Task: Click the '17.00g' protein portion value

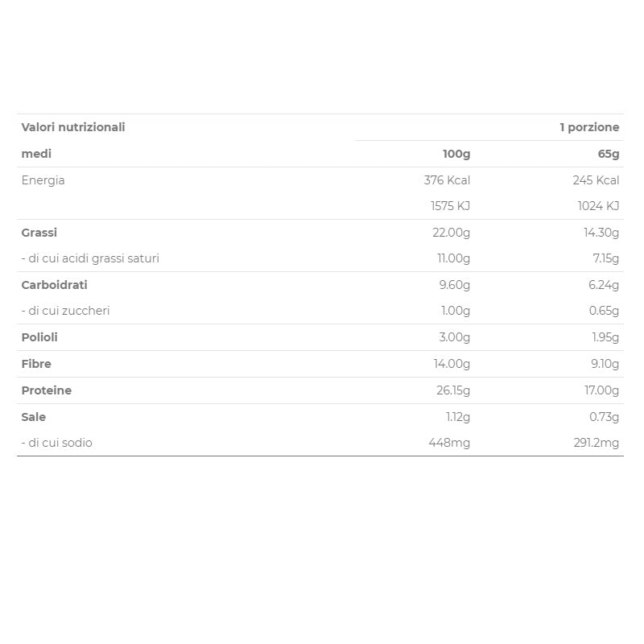Action: (601, 390)
